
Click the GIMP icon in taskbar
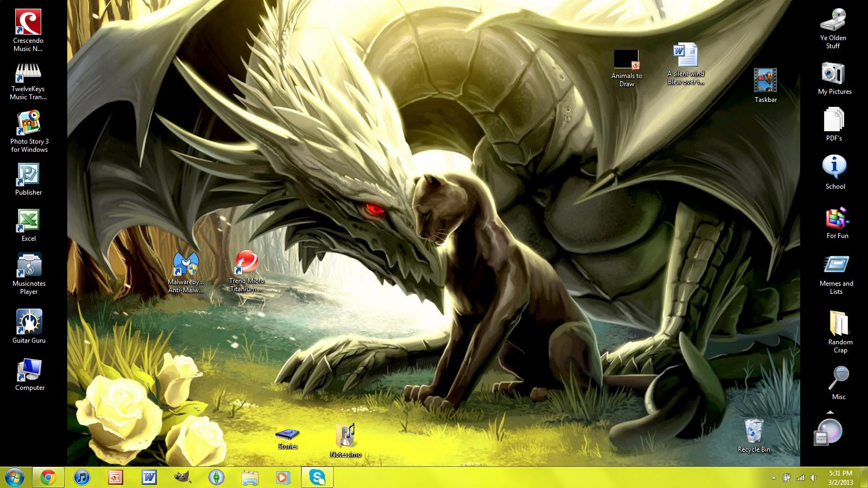coord(183,477)
